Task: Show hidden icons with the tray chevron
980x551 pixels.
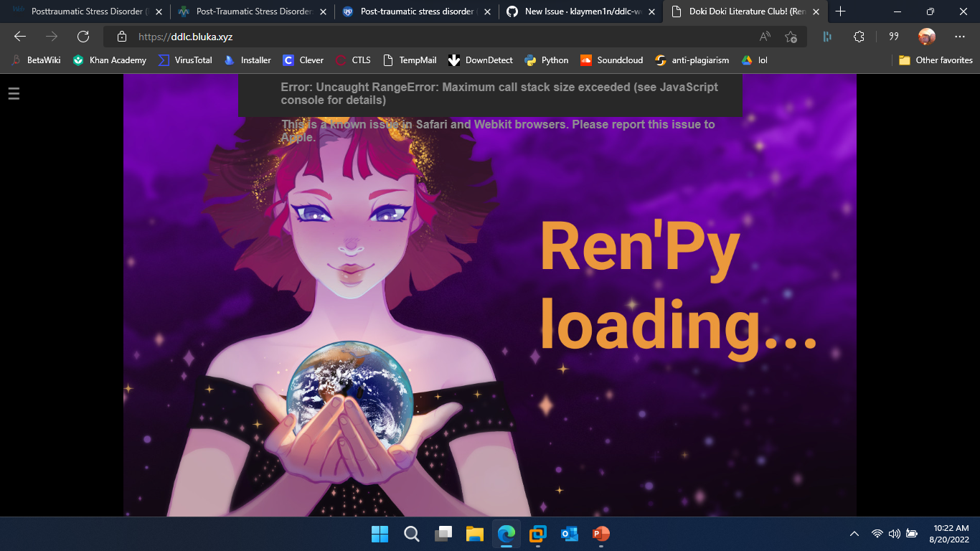Action: click(x=854, y=534)
